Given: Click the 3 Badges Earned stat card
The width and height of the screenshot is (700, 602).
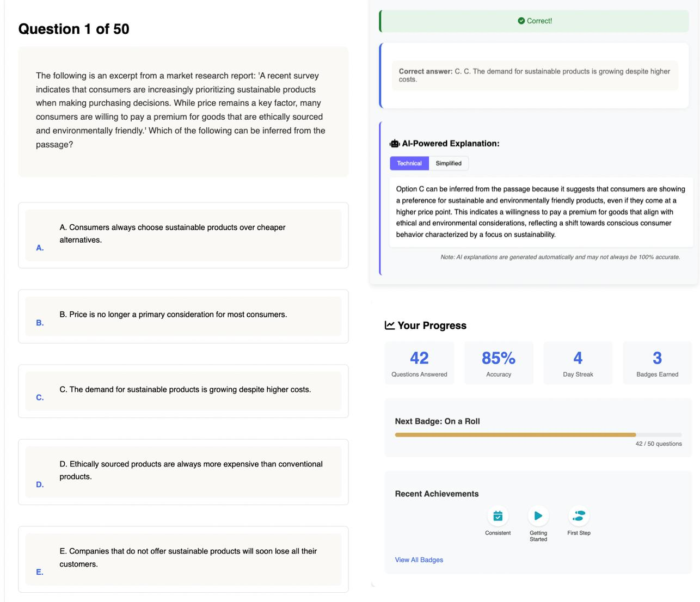Looking at the screenshot, I should click(x=657, y=364).
